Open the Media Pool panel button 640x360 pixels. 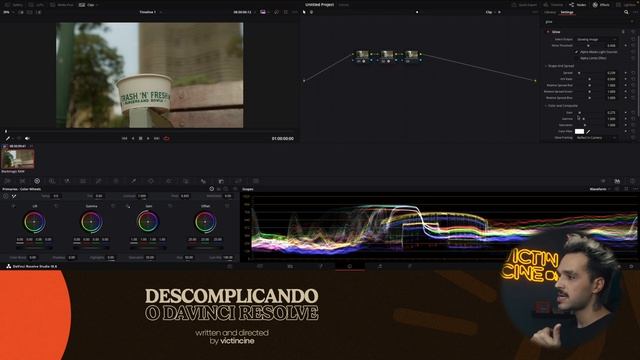[61, 5]
